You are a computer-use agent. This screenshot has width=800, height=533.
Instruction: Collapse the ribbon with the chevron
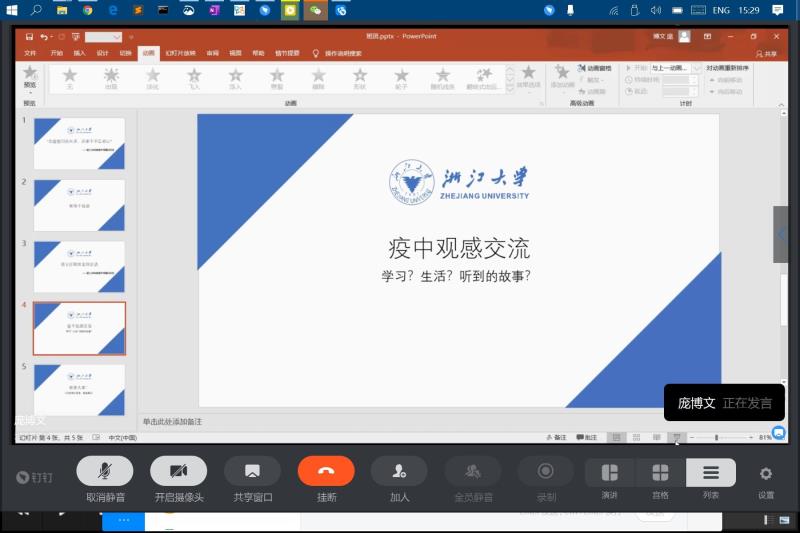(781, 105)
